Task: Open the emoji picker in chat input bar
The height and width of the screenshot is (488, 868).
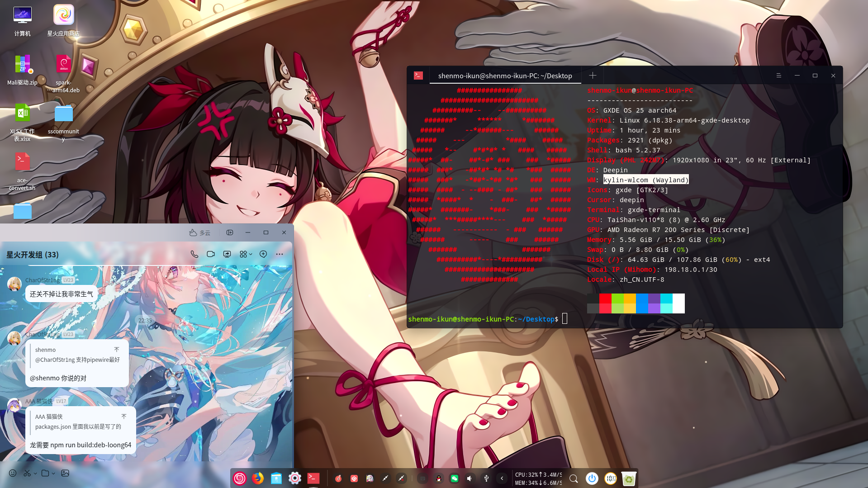Action: tap(13, 473)
